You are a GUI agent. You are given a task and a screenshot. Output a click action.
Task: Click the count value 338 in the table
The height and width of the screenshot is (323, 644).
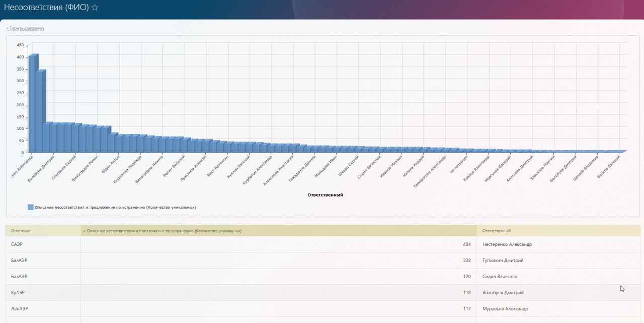(x=466, y=261)
